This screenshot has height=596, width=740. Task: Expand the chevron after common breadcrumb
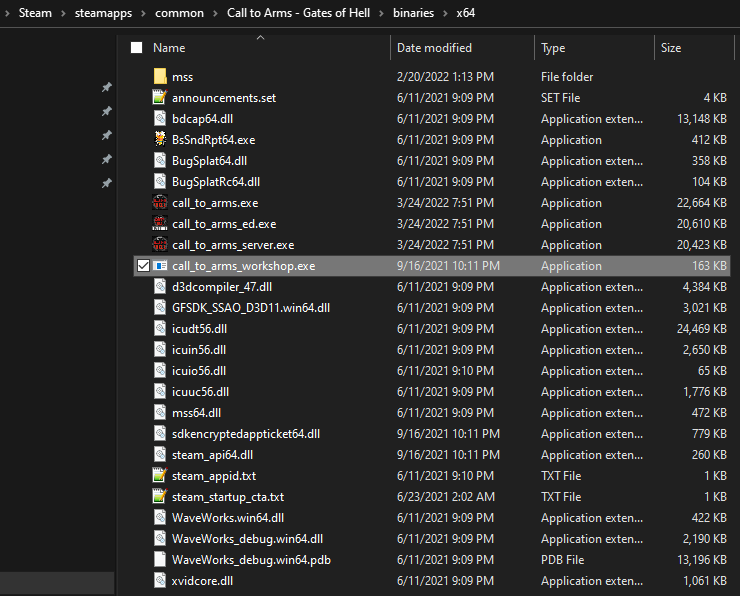coord(215,13)
